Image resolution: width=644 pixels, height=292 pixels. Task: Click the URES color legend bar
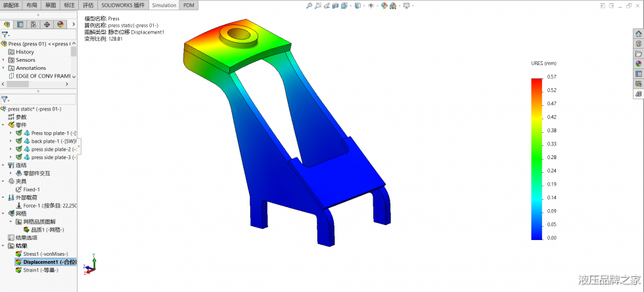[536, 158]
